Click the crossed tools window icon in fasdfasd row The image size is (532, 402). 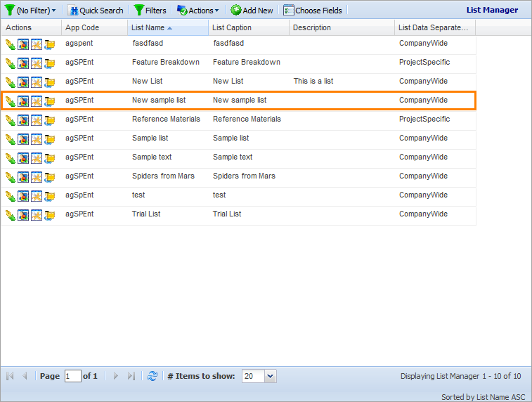[37, 44]
